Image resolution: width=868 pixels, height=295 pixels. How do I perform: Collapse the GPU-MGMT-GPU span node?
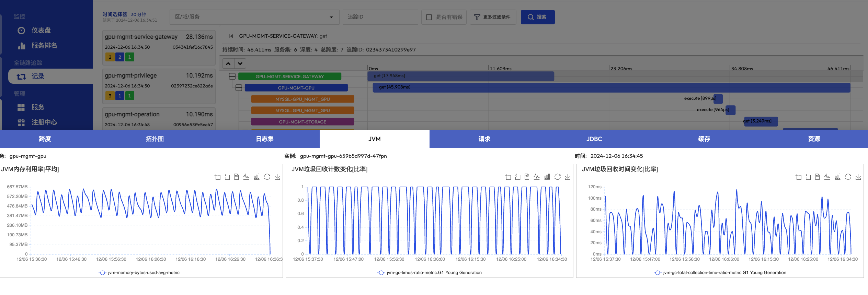pyautogui.click(x=239, y=88)
